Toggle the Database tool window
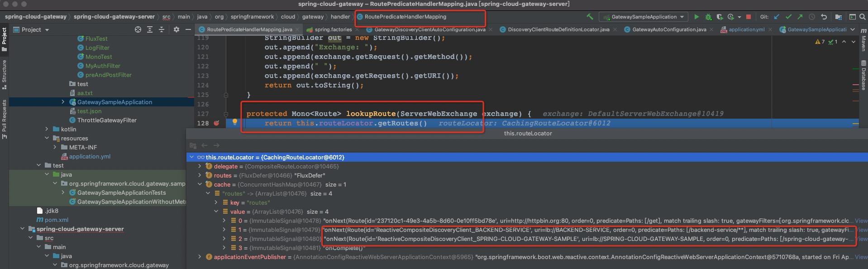This screenshot has height=269, width=868. [x=863, y=75]
